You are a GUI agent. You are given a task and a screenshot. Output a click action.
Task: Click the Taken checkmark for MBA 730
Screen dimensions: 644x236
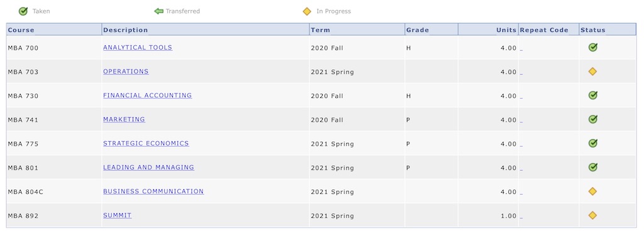[x=592, y=95]
